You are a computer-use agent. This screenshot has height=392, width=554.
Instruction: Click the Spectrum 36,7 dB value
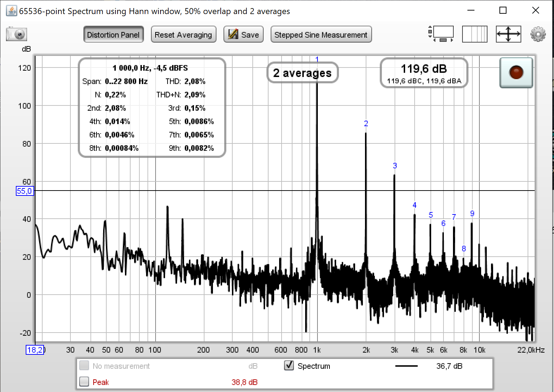pyautogui.click(x=449, y=366)
